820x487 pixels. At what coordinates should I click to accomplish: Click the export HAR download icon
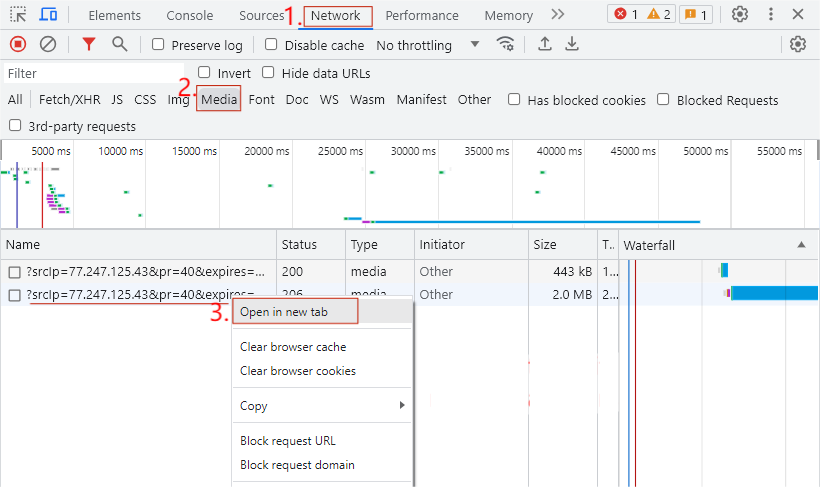(572, 44)
